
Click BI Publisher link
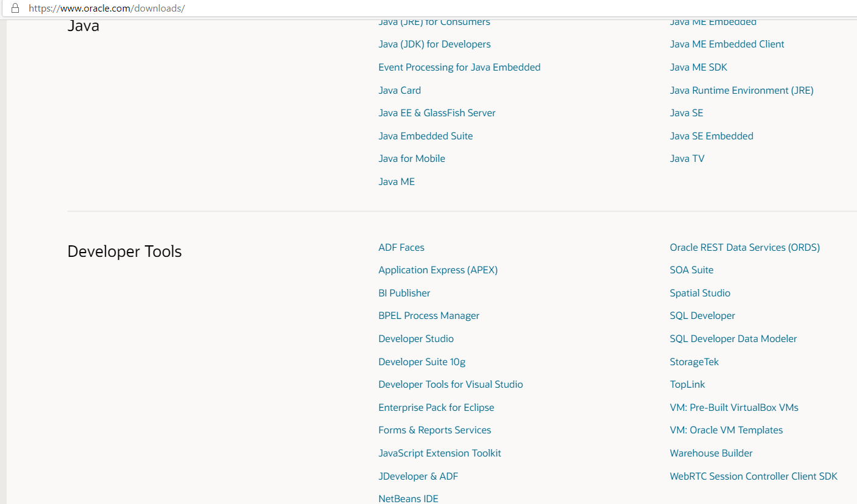pyautogui.click(x=404, y=293)
